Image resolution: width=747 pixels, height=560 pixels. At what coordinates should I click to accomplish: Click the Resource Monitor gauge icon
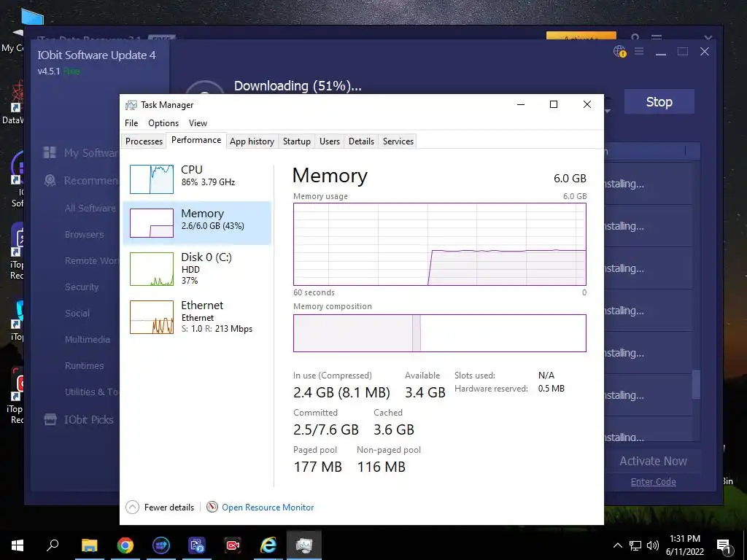(212, 507)
